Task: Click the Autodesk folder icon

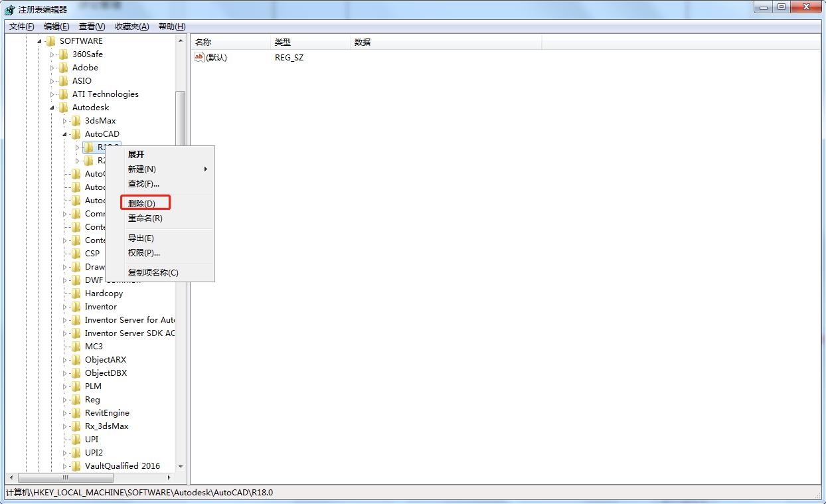Action: (x=64, y=108)
